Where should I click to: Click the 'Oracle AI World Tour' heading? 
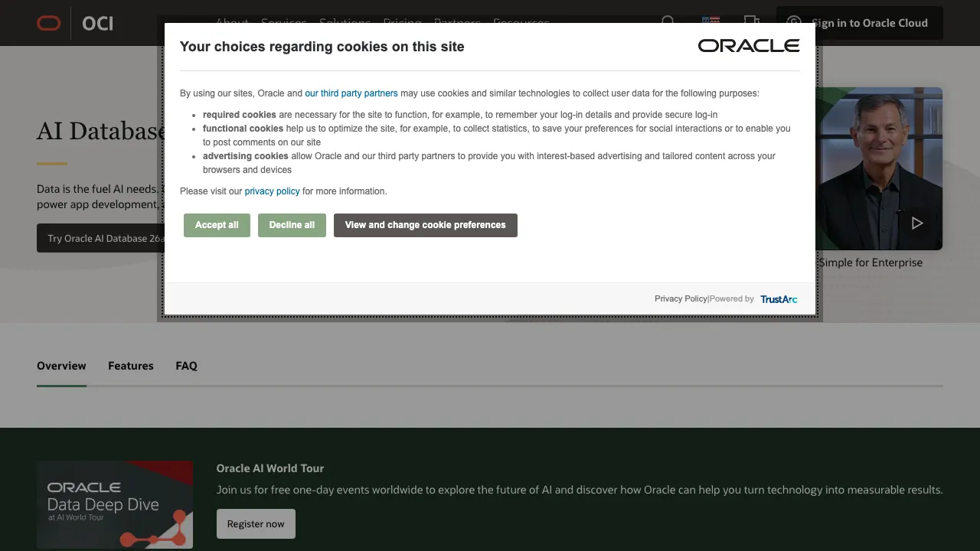point(270,468)
